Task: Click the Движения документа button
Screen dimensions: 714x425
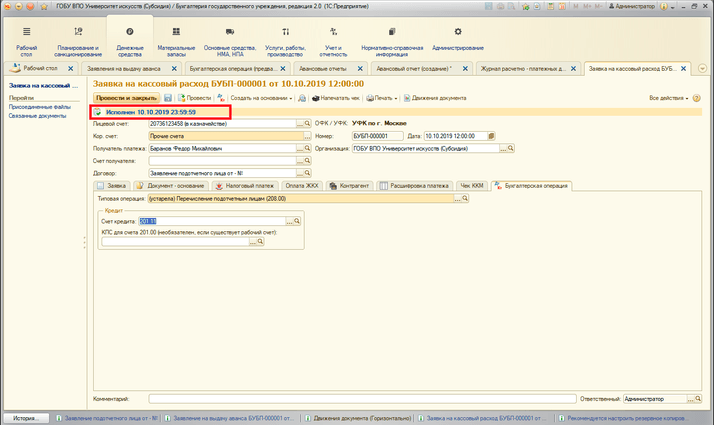Action: pos(437,99)
